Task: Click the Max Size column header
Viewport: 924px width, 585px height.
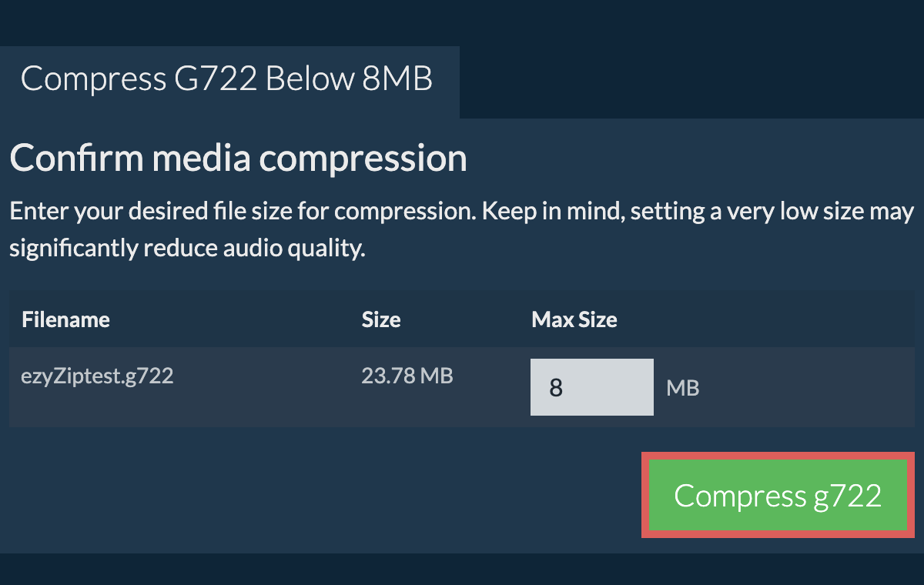Action: [x=574, y=319]
